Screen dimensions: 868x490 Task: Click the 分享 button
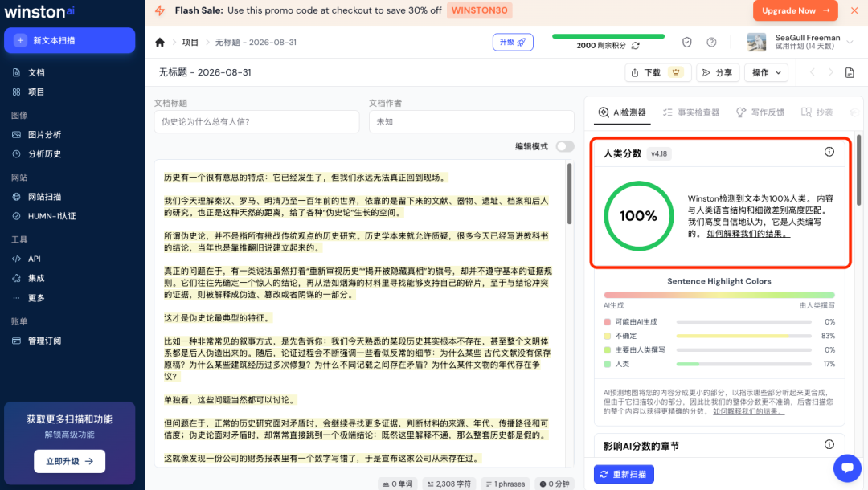tap(718, 72)
